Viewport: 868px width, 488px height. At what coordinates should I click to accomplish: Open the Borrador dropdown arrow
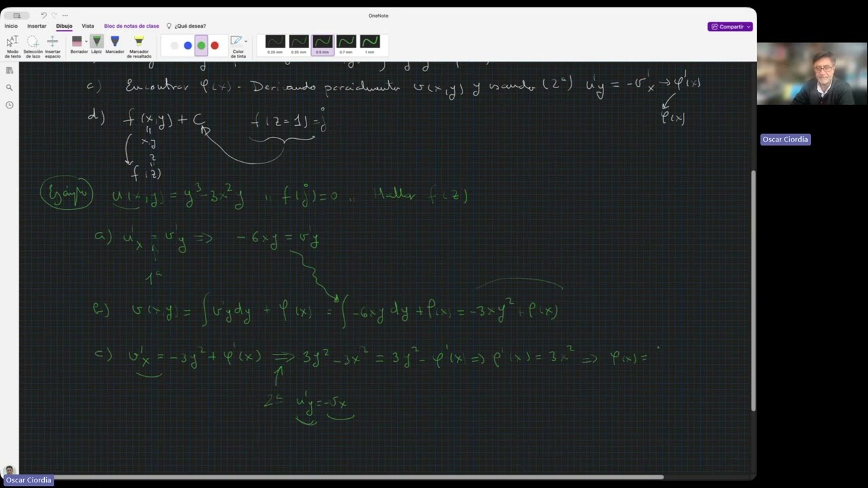point(86,42)
